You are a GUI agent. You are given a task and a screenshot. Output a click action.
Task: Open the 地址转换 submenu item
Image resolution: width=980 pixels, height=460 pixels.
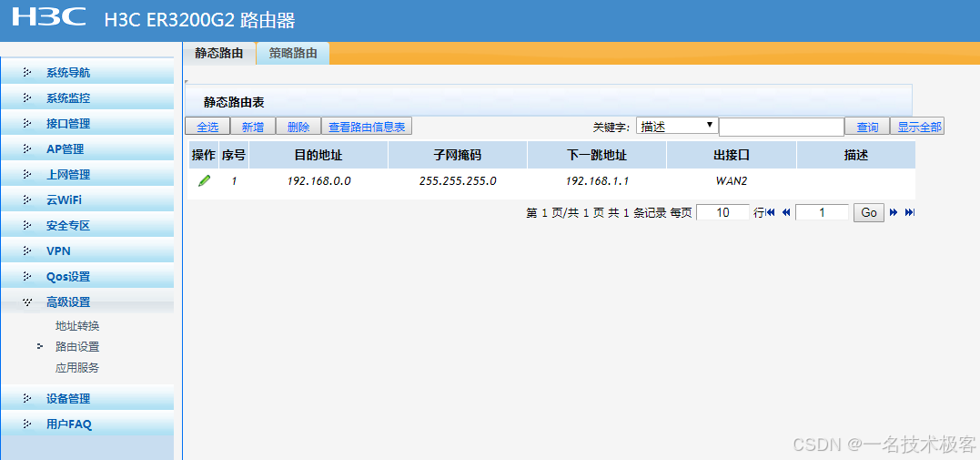[77, 326]
